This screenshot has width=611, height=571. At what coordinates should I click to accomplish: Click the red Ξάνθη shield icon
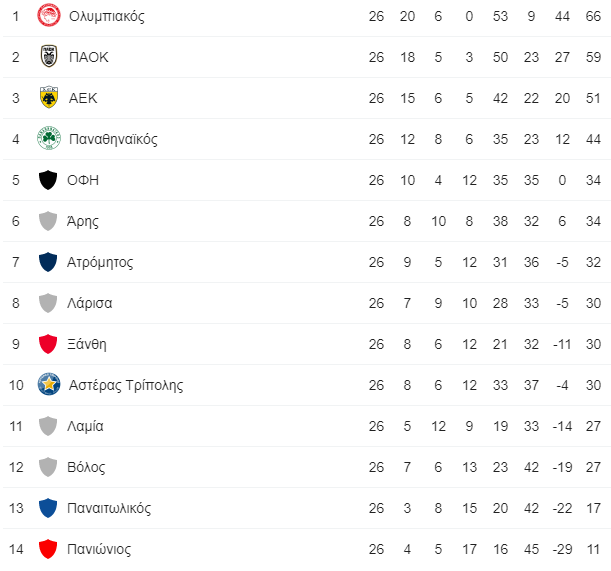(x=48, y=344)
